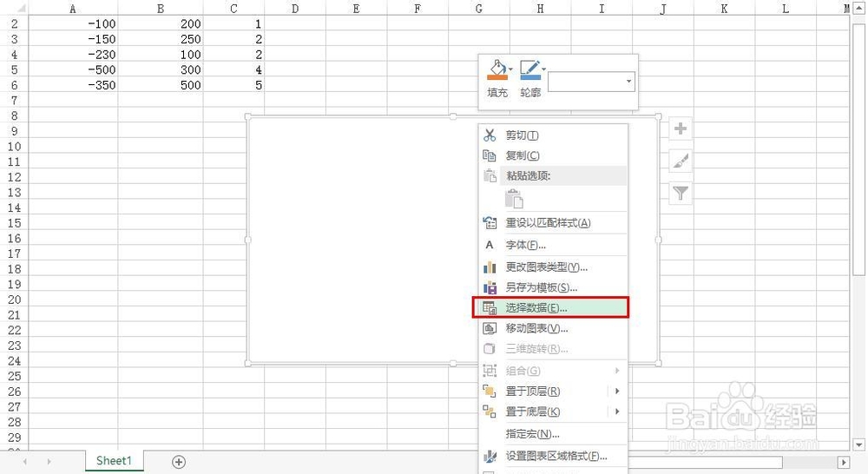Click the send to back icon

(490, 411)
